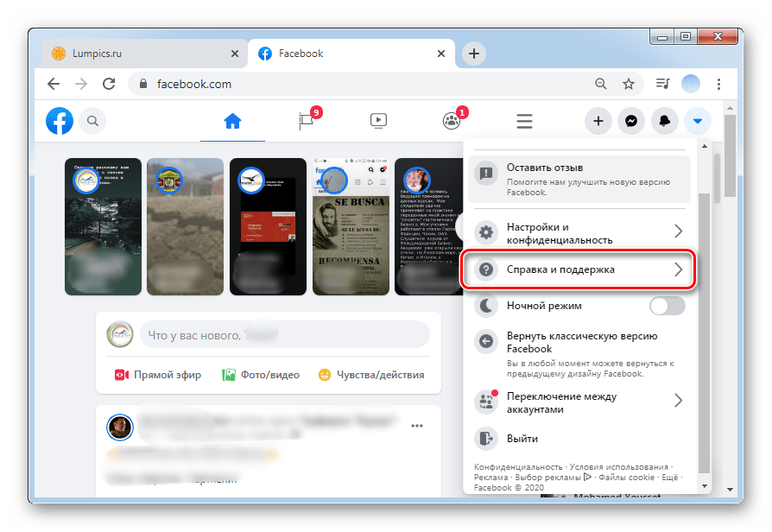The height and width of the screenshot is (532, 772).
Task: Expand the profile menu via blue chevron arrow
Action: pyautogui.click(x=697, y=121)
